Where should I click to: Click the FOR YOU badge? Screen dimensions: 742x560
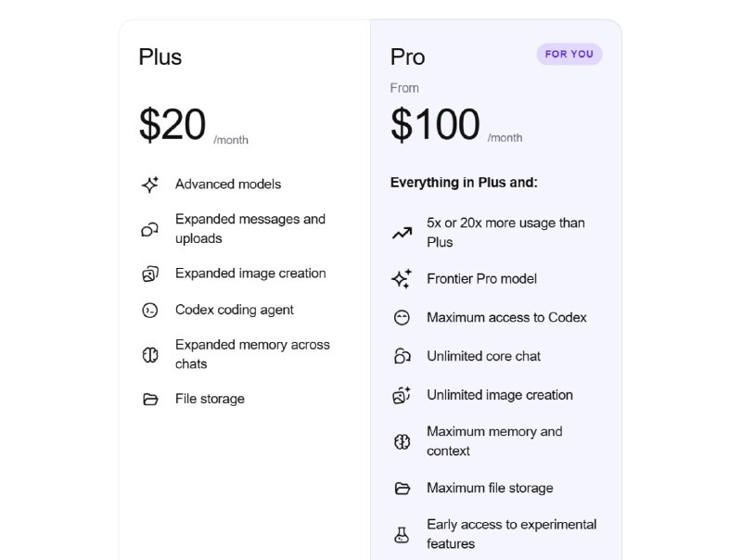(x=569, y=54)
